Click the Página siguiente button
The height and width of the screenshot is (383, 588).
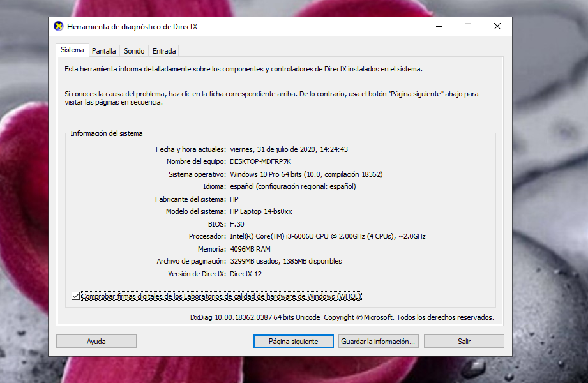293,342
